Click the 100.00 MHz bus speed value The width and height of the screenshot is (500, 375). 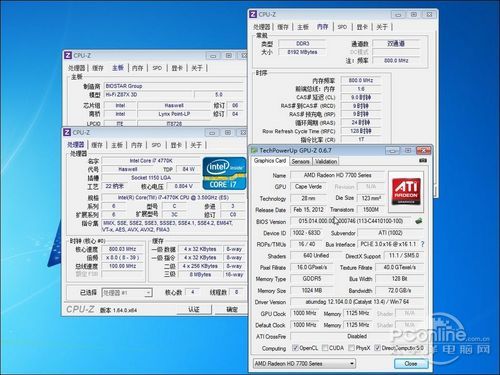[x=123, y=266]
